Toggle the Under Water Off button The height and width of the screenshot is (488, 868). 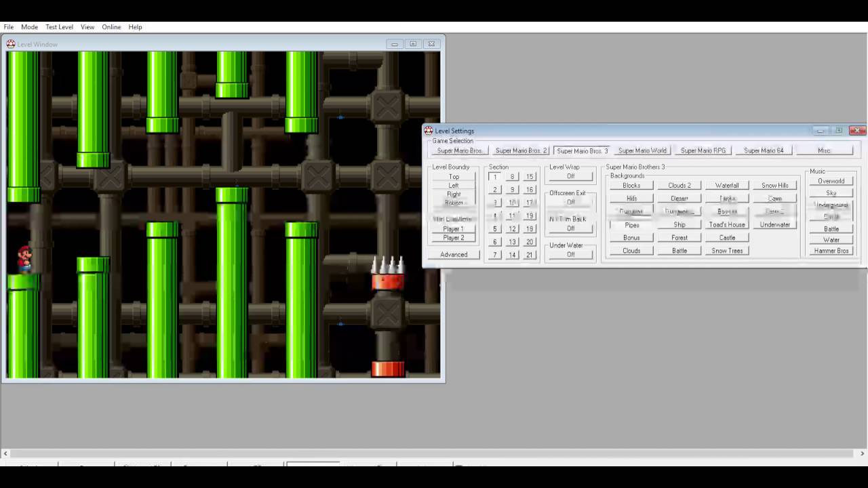570,254
